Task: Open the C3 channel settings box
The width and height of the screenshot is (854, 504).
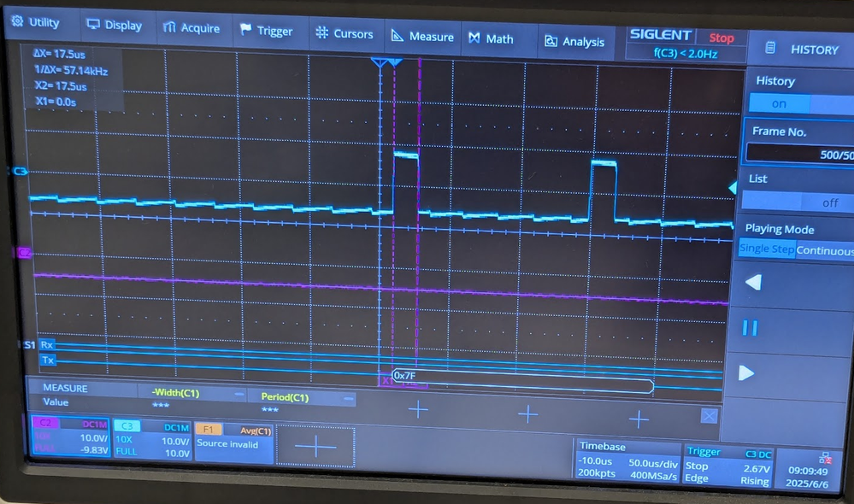Action: [152, 440]
